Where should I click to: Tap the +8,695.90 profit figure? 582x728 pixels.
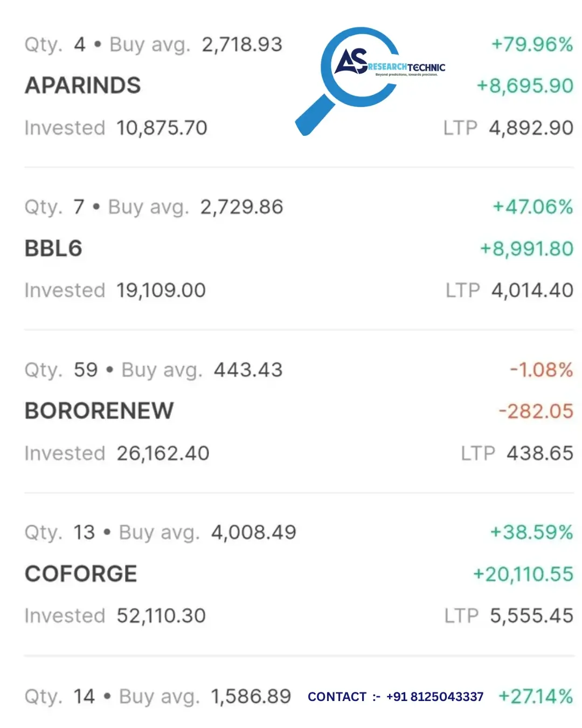point(525,86)
